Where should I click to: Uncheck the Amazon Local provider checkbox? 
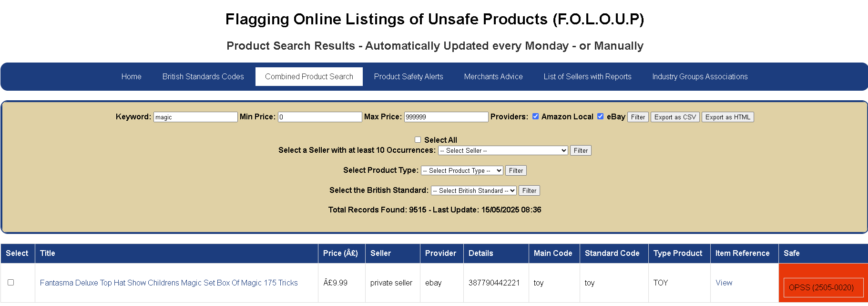click(x=536, y=116)
